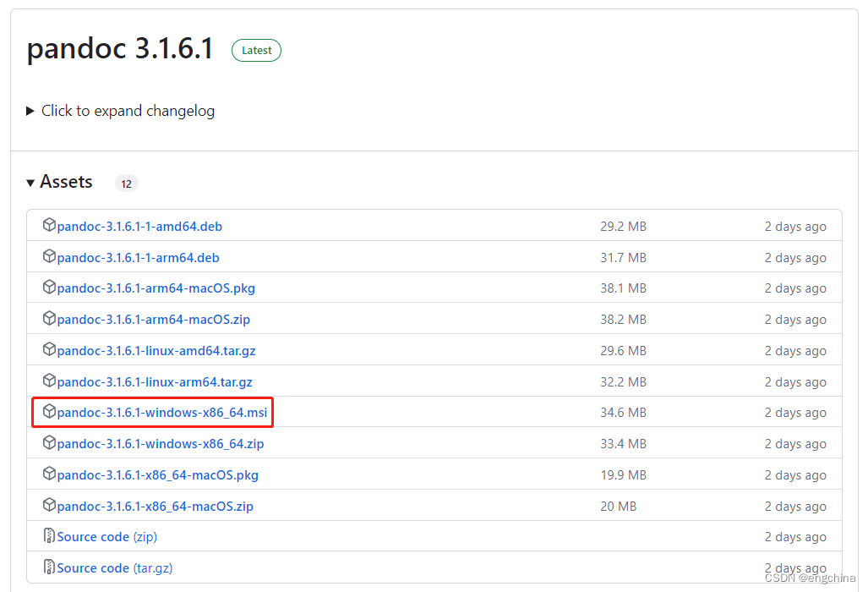
Task: Download pandoc-3.1.6.1-arm64-macOS.zip
Action: click(x=153, y=320)
